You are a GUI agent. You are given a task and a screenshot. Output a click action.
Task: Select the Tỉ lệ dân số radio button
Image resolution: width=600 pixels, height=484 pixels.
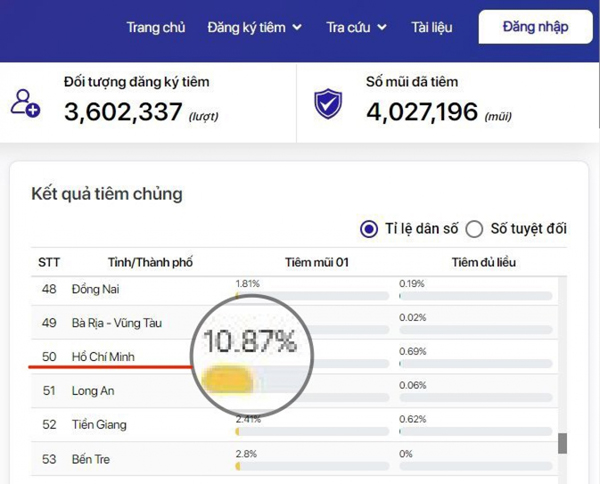370,229
